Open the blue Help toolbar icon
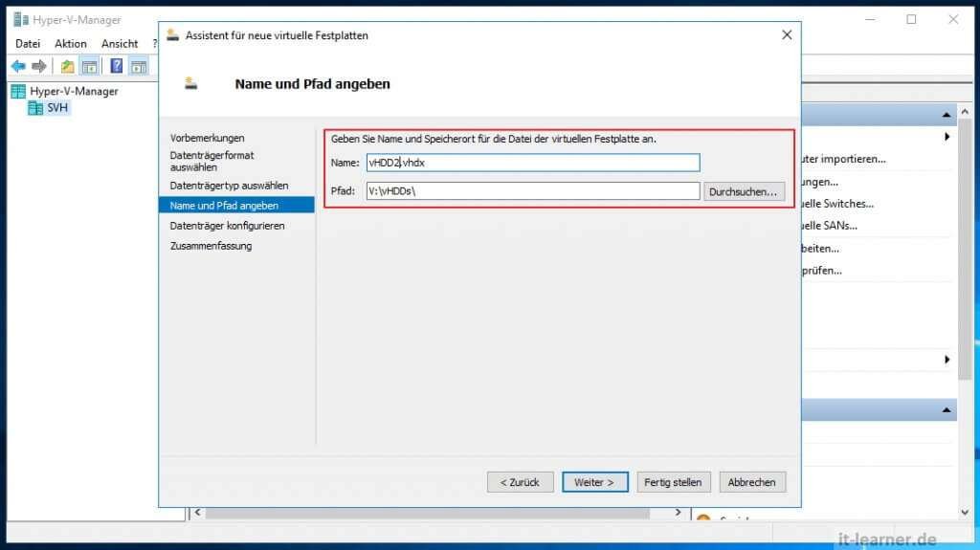 click(x=116, y=66)
